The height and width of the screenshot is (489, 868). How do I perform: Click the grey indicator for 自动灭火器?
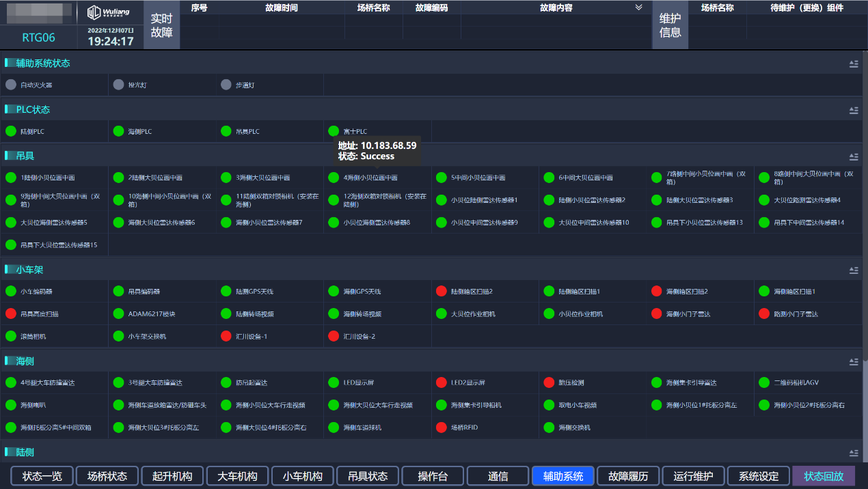(x=11, y=85)
